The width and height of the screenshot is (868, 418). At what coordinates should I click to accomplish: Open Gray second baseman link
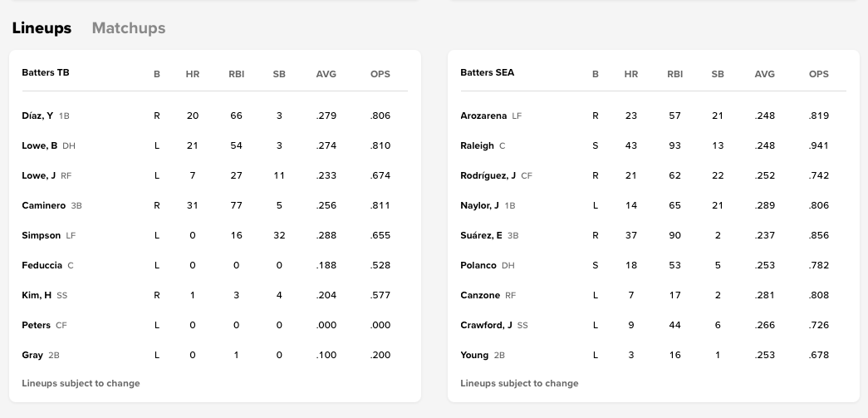pos(32,355)
